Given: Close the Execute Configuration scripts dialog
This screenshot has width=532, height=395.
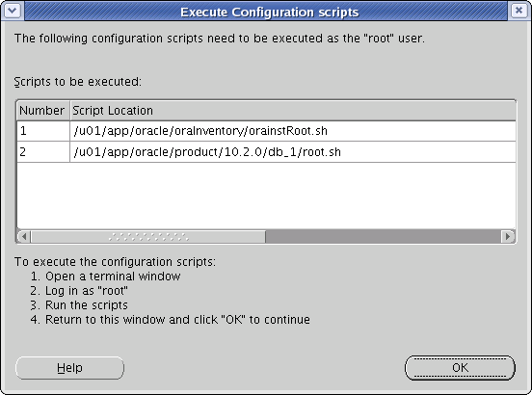Looking at the screenshot, I should click(x=519, y=11).
